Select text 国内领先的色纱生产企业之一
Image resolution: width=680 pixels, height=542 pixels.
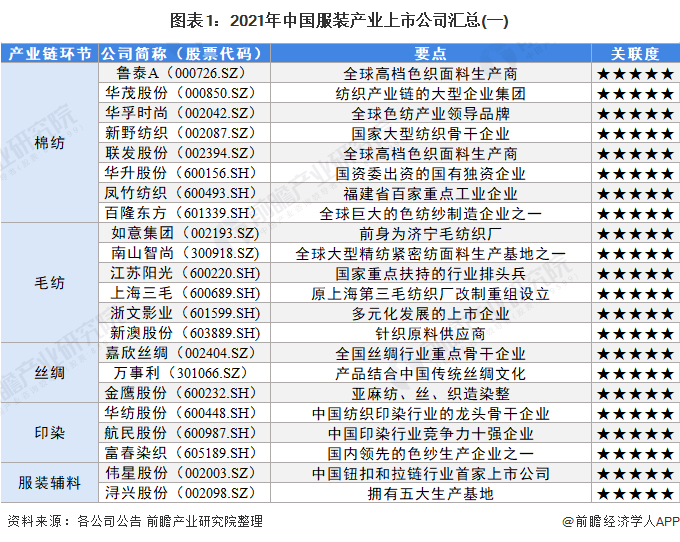431,453
